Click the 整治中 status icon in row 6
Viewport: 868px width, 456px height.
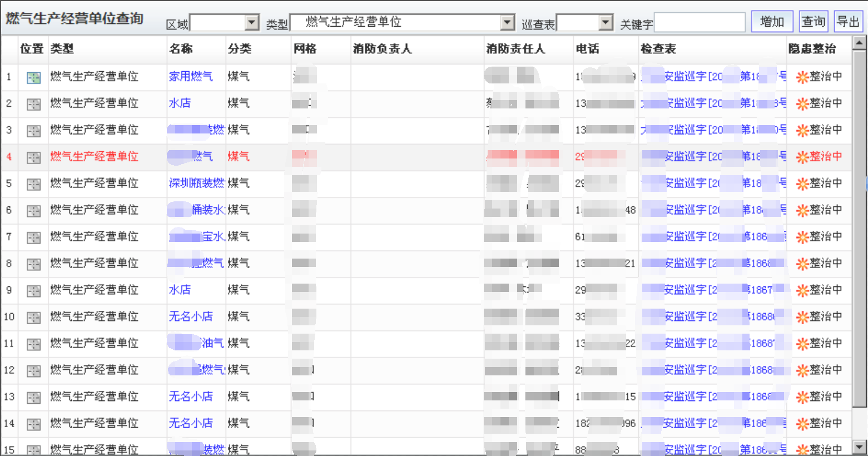click(x=802, y=210)
